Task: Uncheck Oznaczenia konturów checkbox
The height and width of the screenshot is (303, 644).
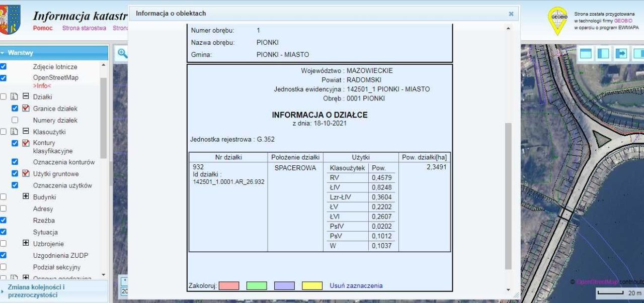Action: (x=15, y=162)
